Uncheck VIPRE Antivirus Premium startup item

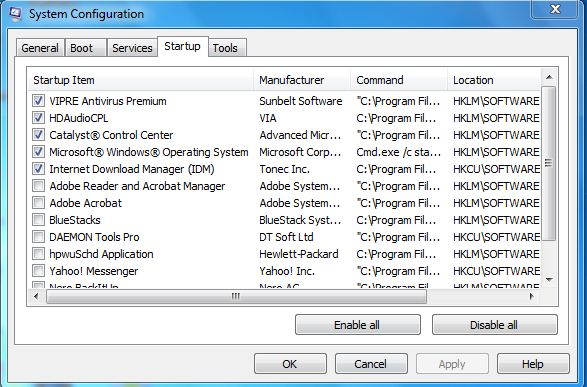point(38,101)
